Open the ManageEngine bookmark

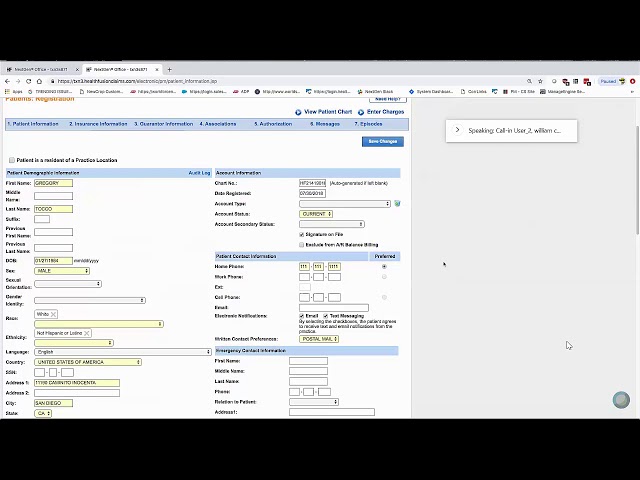pyautogui.click(x=562, y=91)
